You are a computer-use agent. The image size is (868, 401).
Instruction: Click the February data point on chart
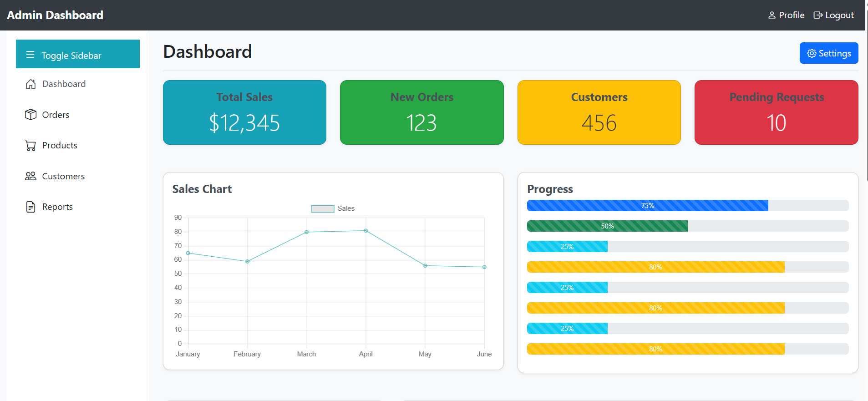[x=247, y=261]
